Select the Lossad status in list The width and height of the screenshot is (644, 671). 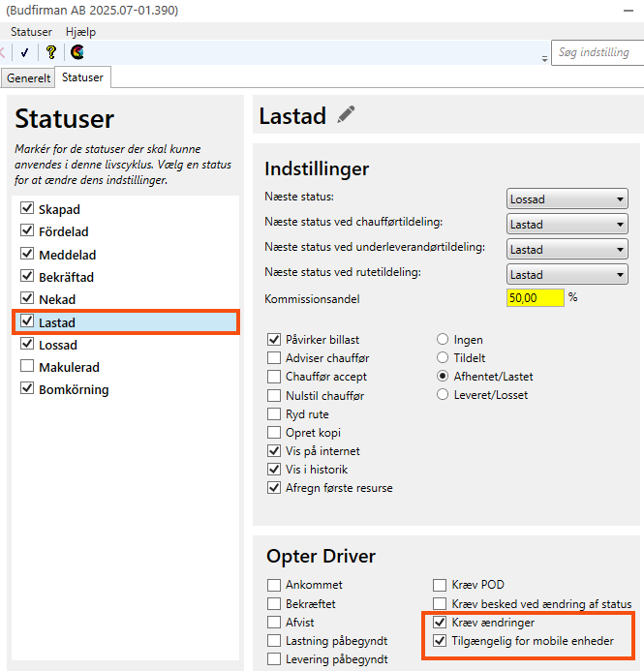tap(58, 345)
